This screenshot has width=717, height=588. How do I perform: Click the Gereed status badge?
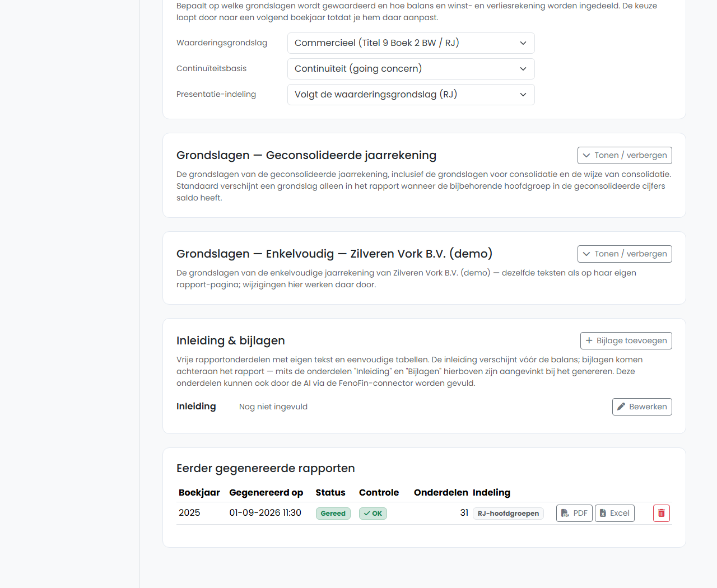coord(333,514)
